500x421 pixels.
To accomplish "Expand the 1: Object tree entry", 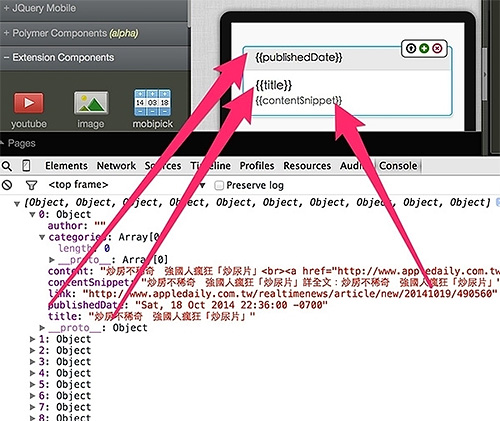I will coord(32,339).
